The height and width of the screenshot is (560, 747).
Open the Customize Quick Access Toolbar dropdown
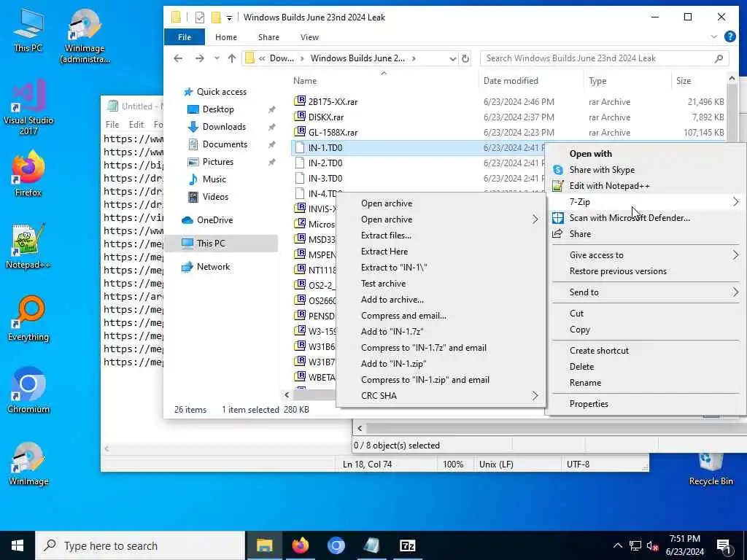(x=229, y=17)
